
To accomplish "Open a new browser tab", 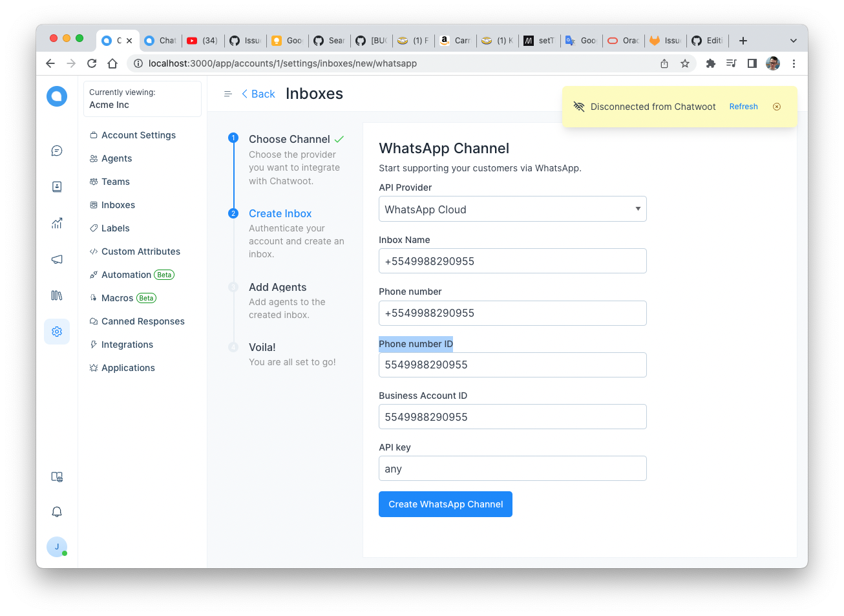I will pyautogui.click(x=743, y=41).
